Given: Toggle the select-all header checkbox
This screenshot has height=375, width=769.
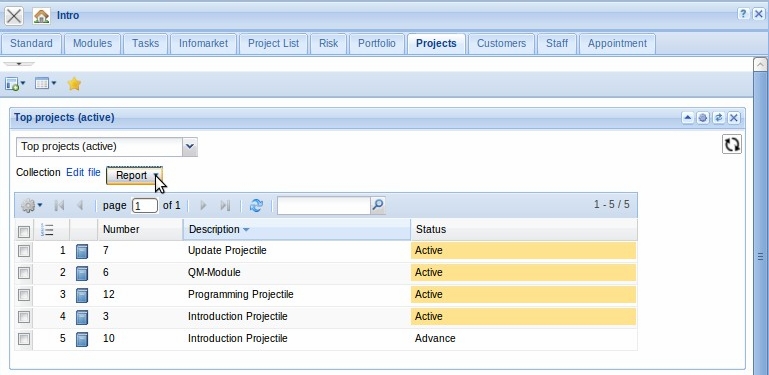Looking at the screenshot, I should (x=24, y=231).
